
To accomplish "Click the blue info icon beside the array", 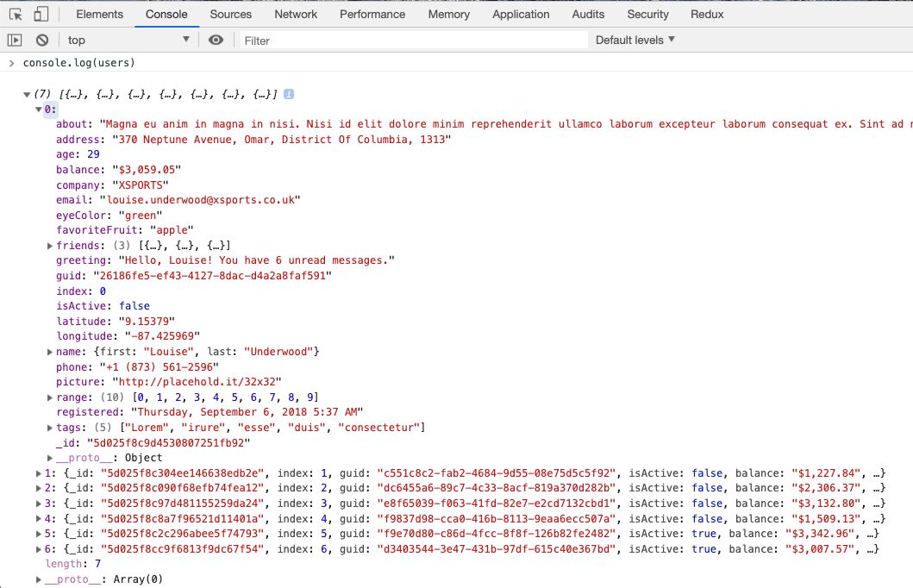I will tap(287, 92).
